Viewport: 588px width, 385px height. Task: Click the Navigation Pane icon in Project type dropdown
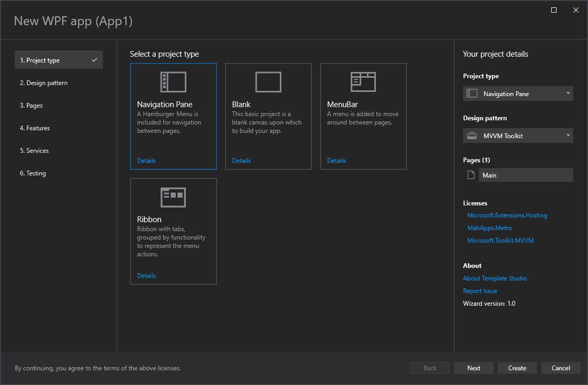pyautogui.click(x=472, y=93)
